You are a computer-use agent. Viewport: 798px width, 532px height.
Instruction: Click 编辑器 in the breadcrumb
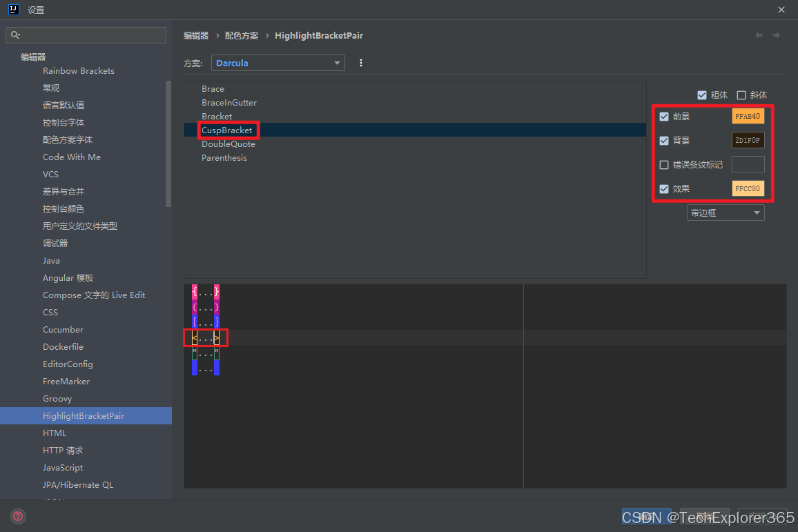pyautogui.click(x=196, y=36)
